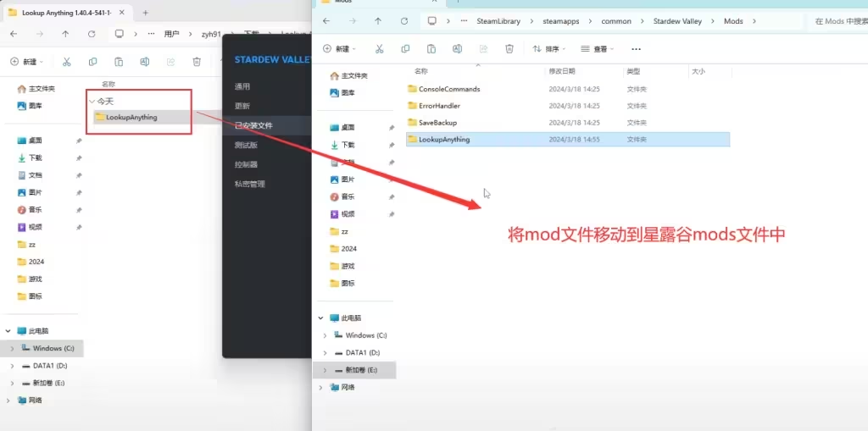Select 通用 in Stardew Valley properties
Screen dimensions: 868x431
242,86
